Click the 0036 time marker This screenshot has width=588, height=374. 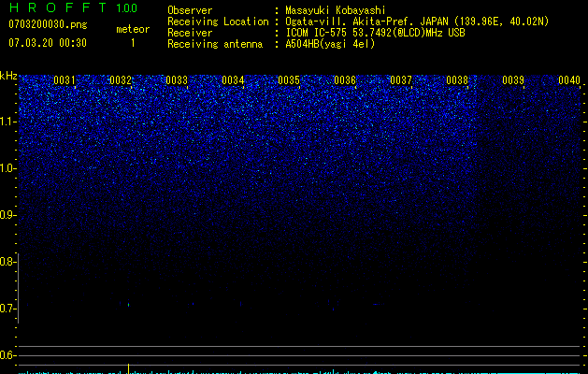345,80
